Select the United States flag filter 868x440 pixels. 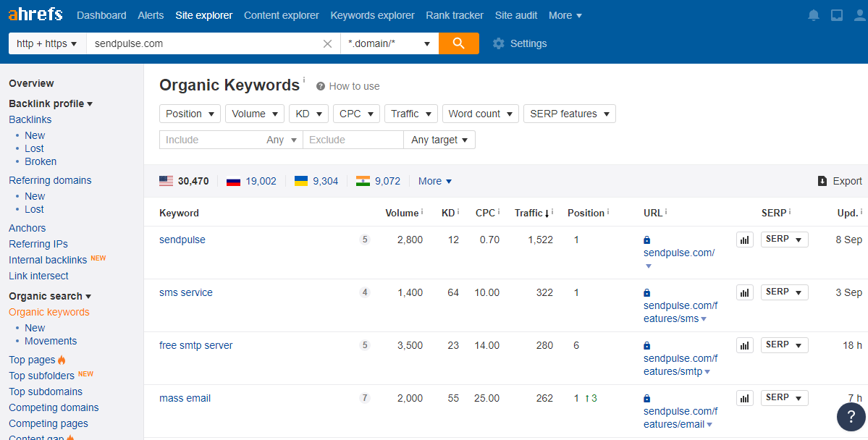point(167,181)
